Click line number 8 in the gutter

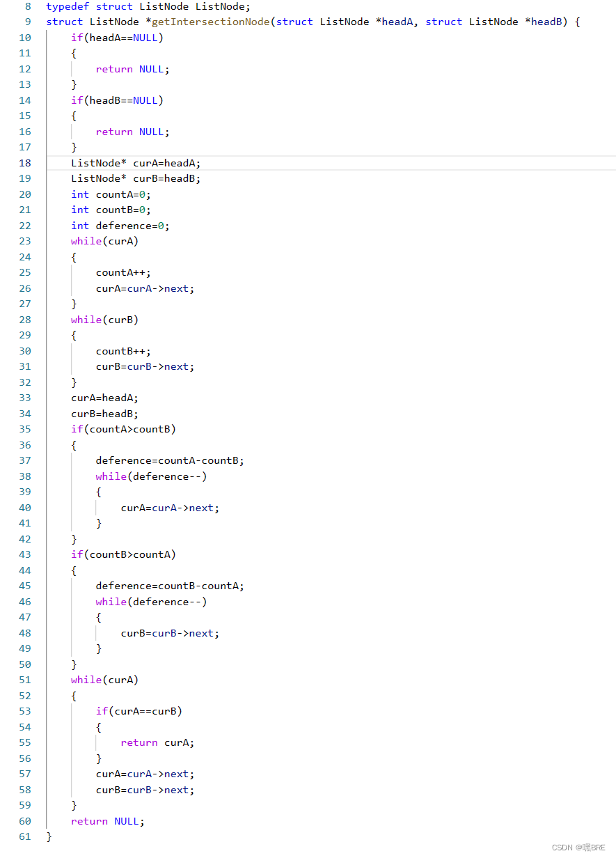pos(28,6)
